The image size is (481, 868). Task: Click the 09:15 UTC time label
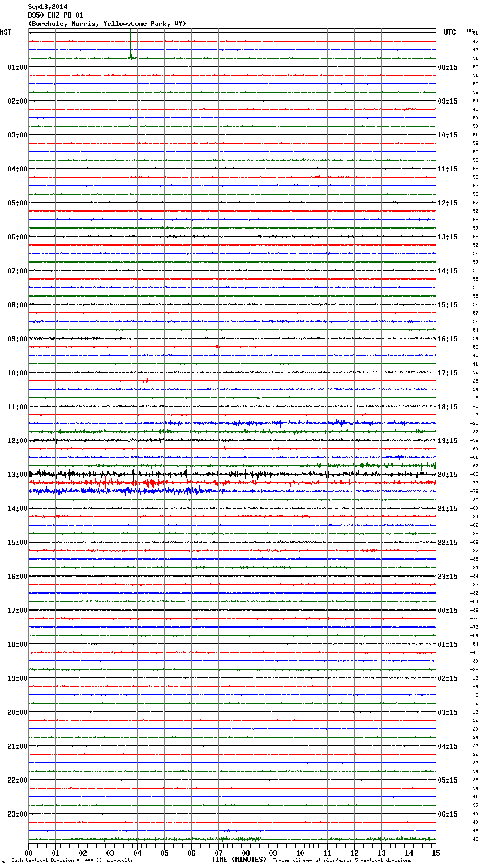448,101
